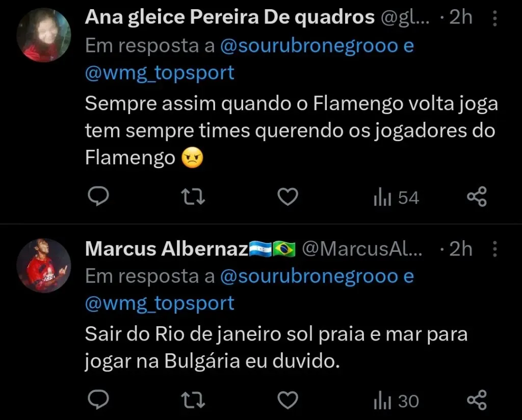Retweet Marcus Albernaz's Bulgária tweet
The image size is (522, 420).
193,401
